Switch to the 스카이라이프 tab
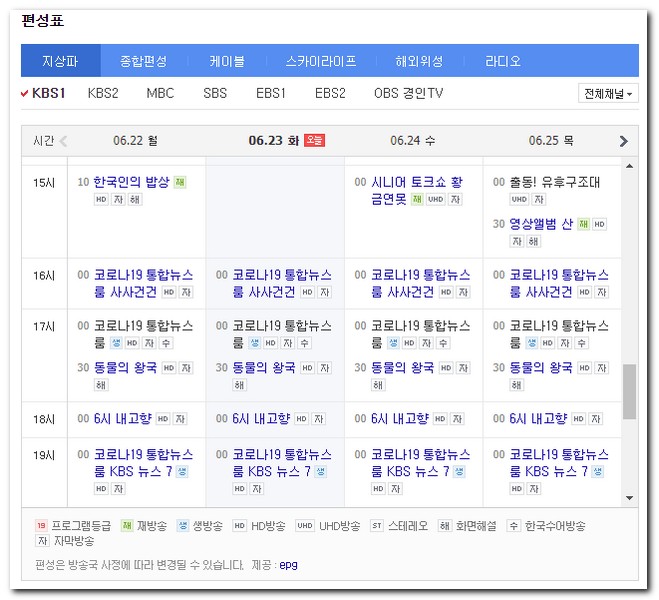 [x=320, y=61]
